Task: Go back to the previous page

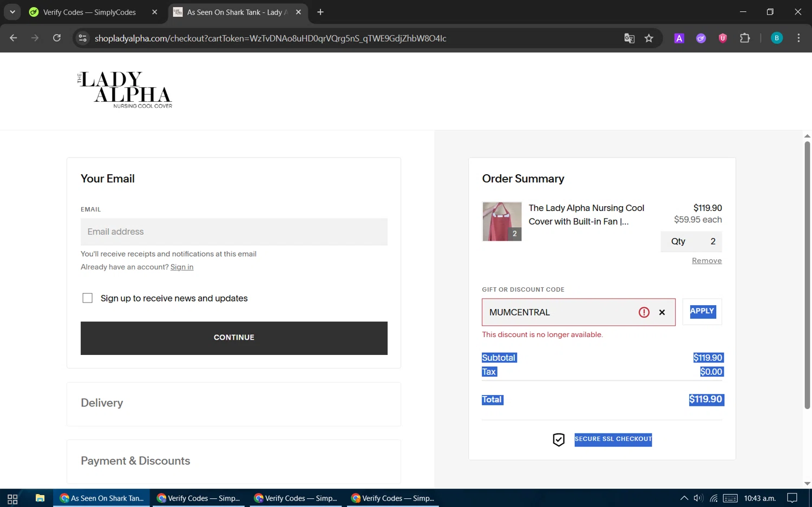Action: point(14,38)
